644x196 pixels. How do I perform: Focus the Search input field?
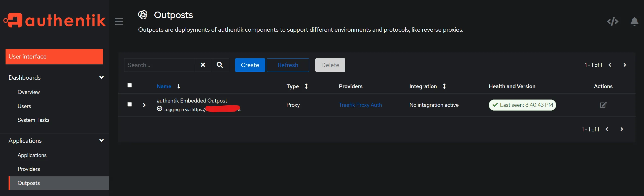coord(160,65)
